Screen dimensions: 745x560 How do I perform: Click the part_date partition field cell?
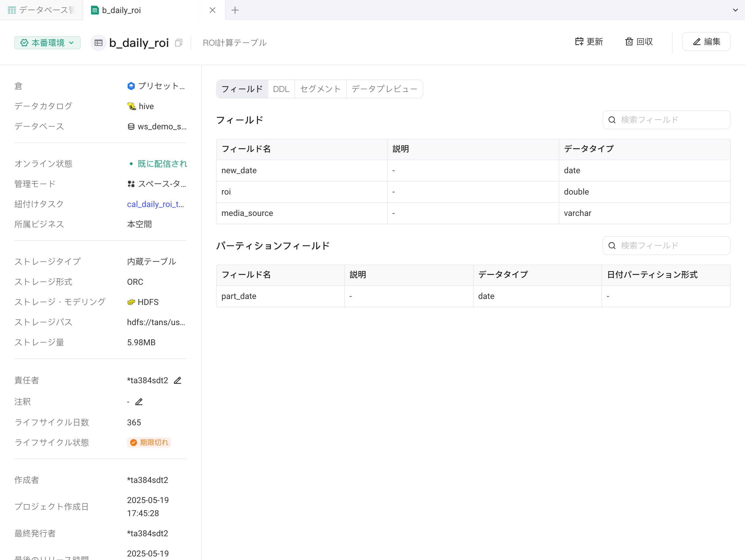[280, 297]
